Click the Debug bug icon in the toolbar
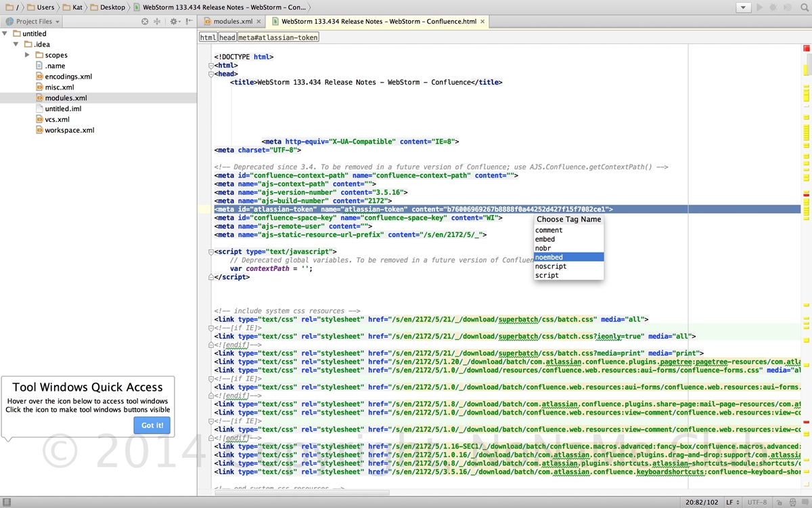Screen dimensions: 812x508 773,7
